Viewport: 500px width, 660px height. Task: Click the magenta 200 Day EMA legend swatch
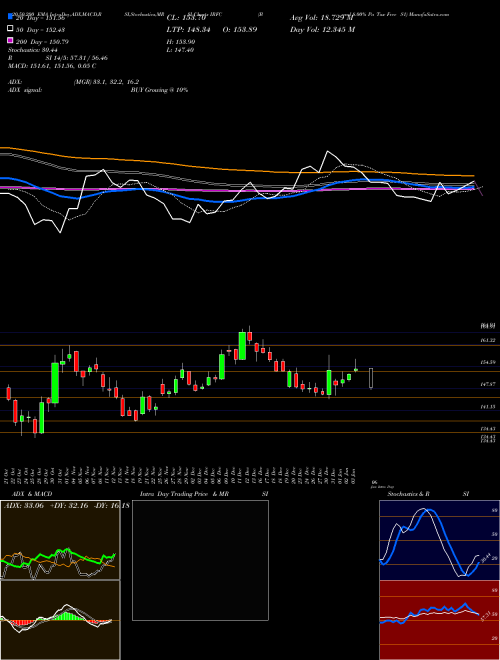(10, 40)
